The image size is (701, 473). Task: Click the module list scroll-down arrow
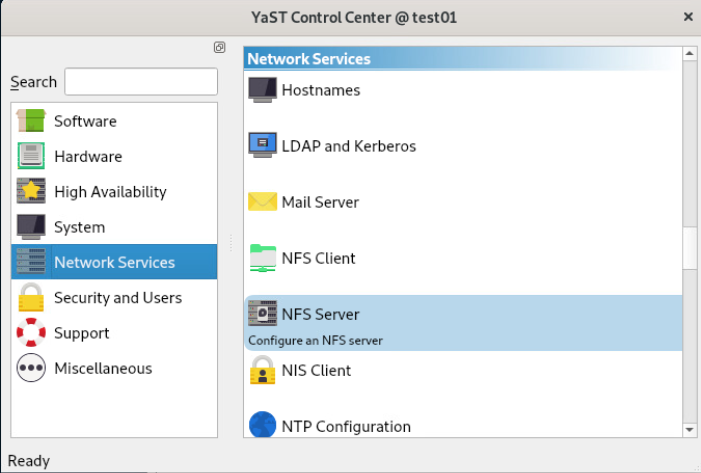[x=689, y=430]
